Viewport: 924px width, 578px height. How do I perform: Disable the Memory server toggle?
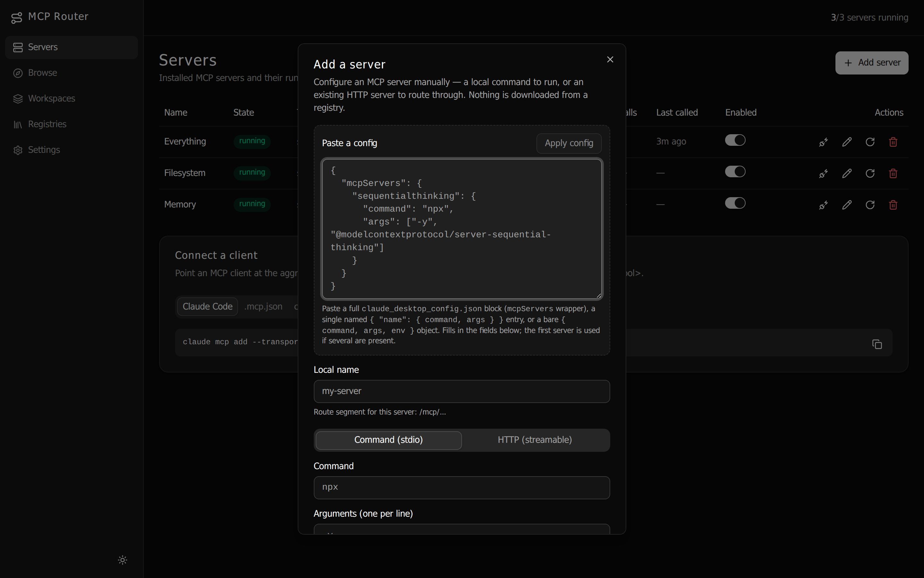click(735, 203)
